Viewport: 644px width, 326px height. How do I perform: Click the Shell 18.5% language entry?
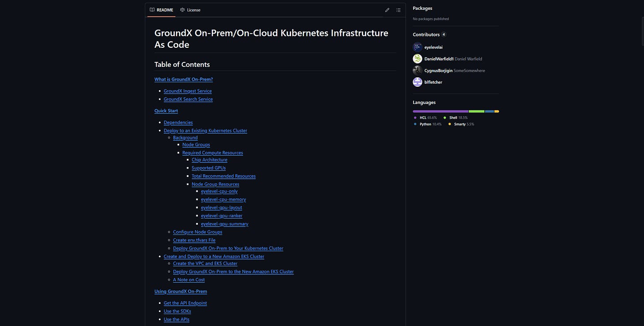(x=455, y=118)
